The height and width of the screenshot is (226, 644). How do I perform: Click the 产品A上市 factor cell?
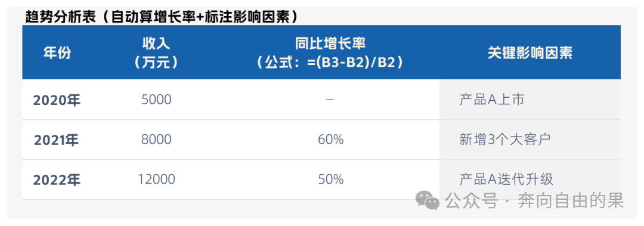coord(491,100)
